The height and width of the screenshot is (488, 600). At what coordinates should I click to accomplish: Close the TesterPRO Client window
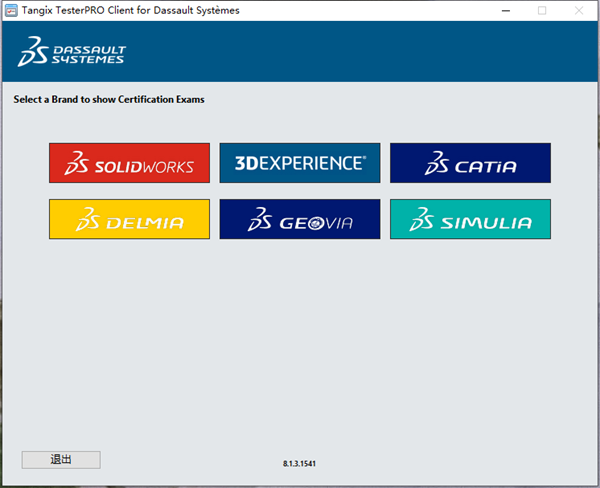click(x=581, y=10)
